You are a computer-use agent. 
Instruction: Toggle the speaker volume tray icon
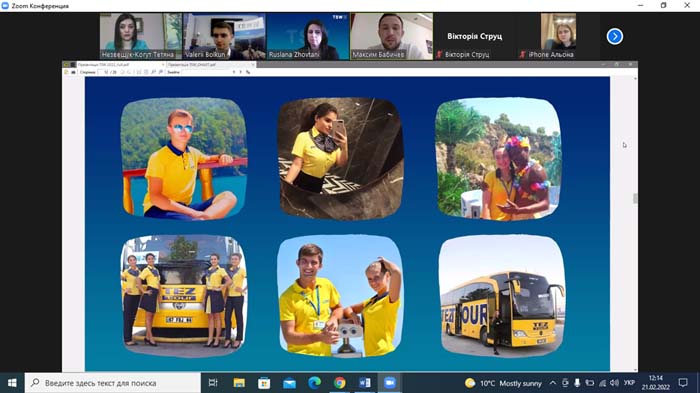pos(614,383)
